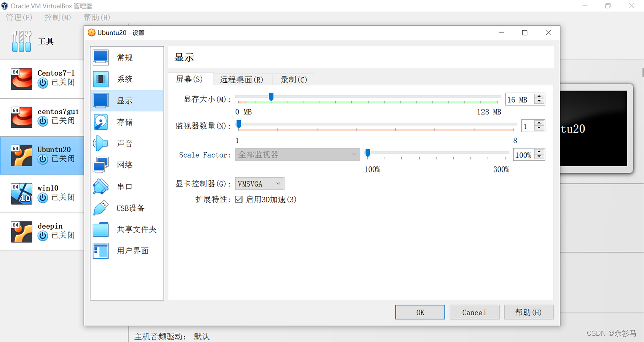Click the 显存大小 16 MB input field
Image resolution: width=644 pixels, height=342 pixels.
click(520, 100)
